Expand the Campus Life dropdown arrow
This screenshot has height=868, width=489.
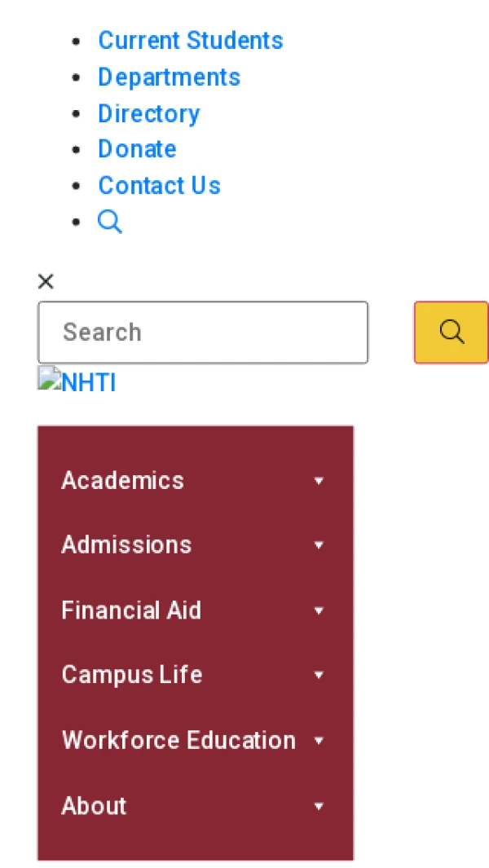point(319,676)
